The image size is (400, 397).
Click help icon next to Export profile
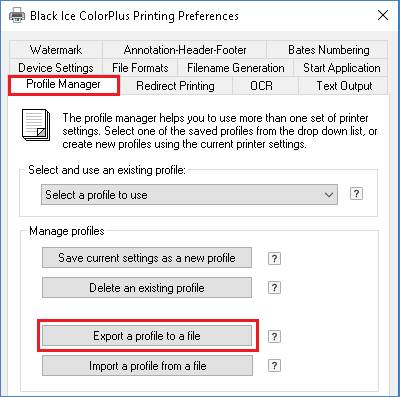274,336
